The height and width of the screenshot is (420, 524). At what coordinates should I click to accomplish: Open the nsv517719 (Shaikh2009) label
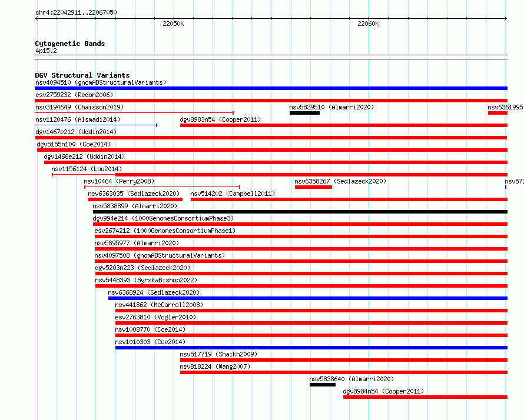click(x=218, y=354)
